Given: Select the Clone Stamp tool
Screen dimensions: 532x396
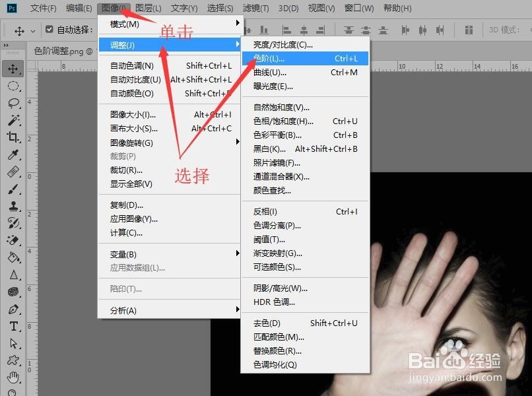Looking at the screenshot, I should click(x=13, y=206).
